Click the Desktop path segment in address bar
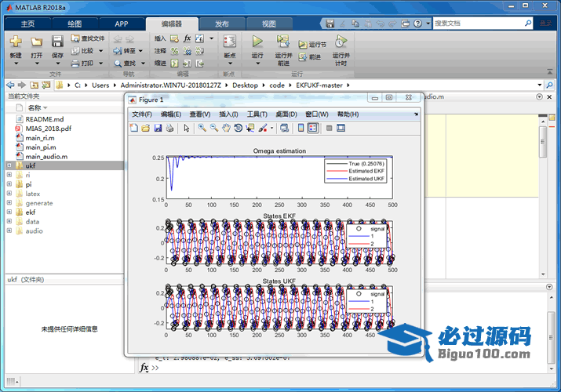The image size is (561, 392). (x=245, y=85)
